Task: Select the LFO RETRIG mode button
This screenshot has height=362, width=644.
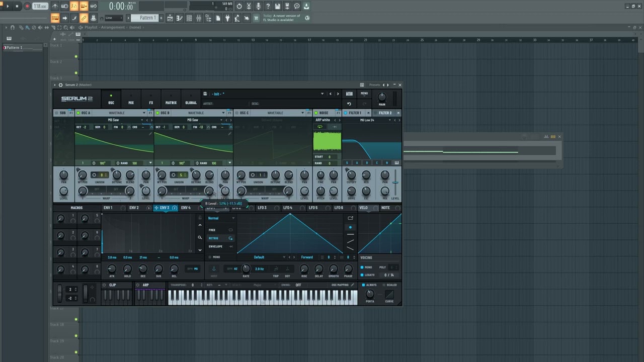Action: (x=221, y=238)
